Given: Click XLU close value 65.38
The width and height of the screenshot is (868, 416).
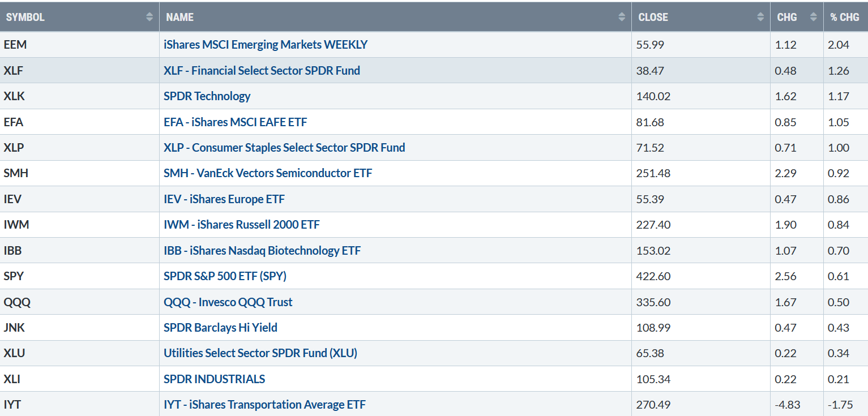Looking at the screenshot, I should 651,353.
